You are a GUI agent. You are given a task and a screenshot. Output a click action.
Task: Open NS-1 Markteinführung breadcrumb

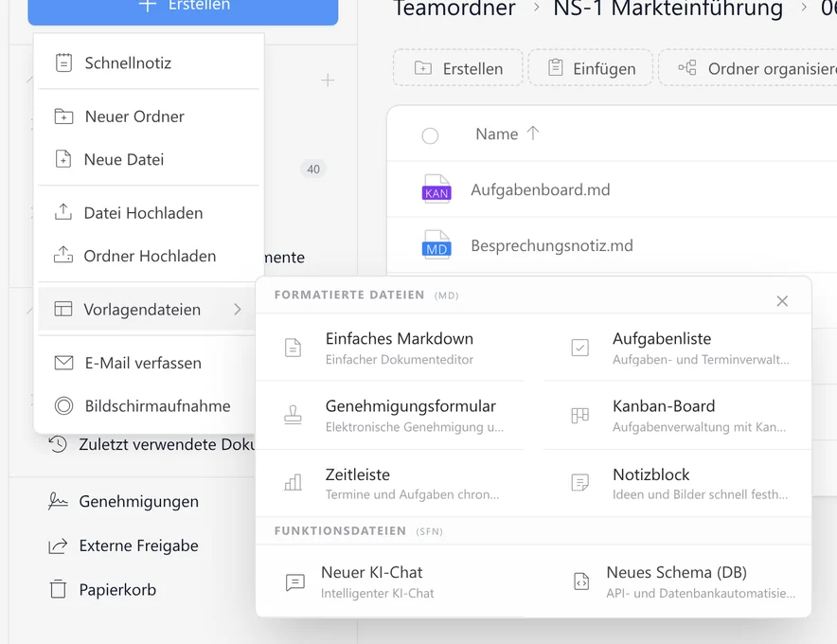click(x=668, y=8)
